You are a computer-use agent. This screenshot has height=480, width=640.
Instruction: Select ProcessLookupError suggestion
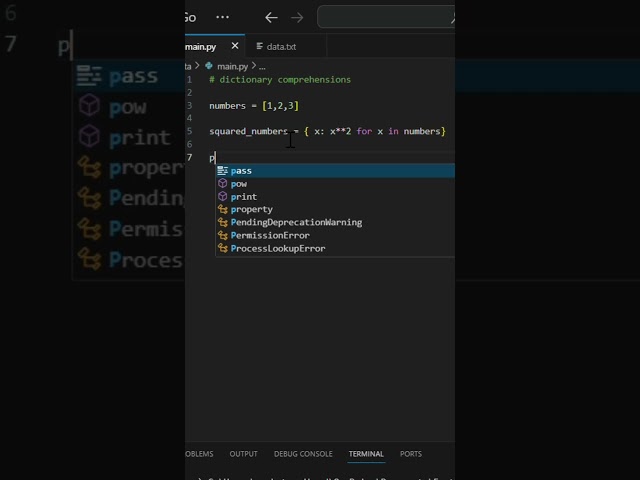336,249
